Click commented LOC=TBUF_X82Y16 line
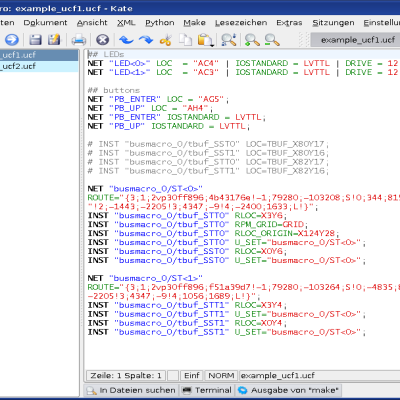Screen dimensions: 400x400 208,171
